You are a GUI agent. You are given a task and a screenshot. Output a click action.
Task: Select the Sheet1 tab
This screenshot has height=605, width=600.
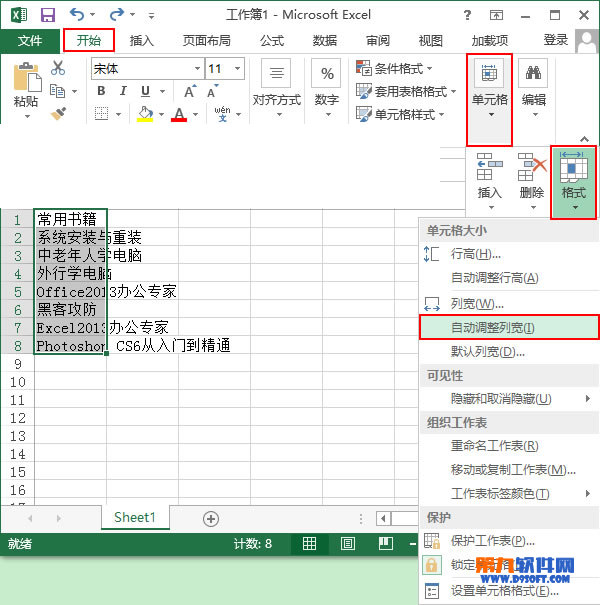(135, 517)
